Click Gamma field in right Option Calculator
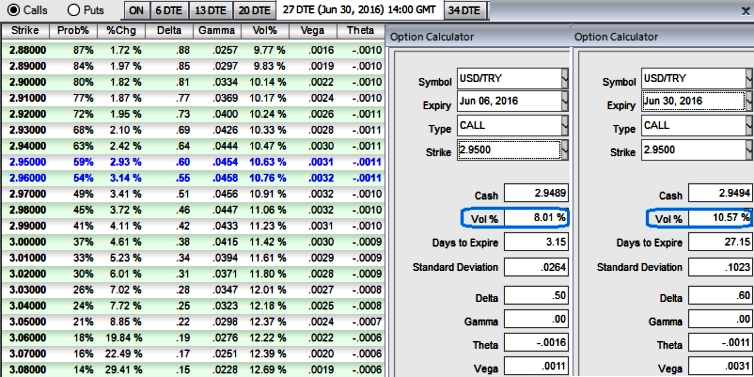 720,318
